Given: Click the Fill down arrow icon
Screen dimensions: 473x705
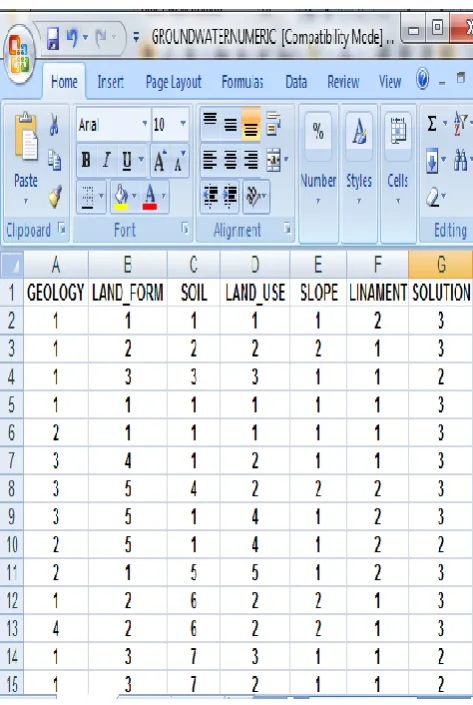Looking at the screenshot, I should (432, 161).
